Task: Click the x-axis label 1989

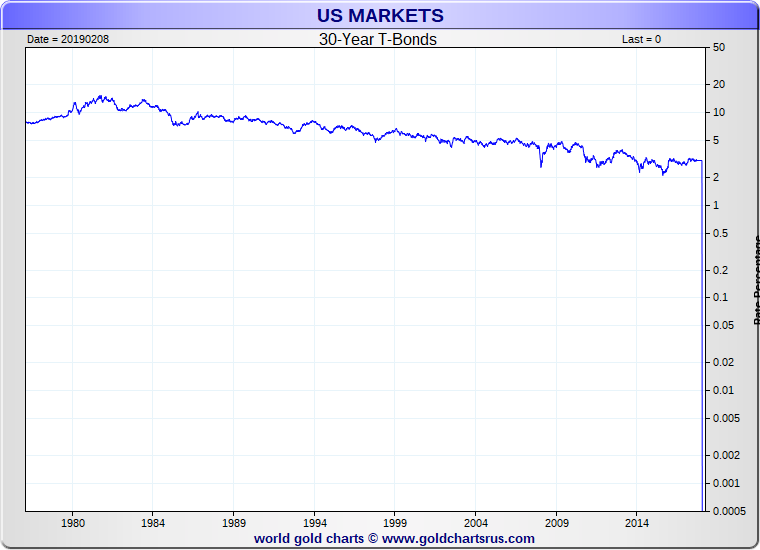Action: tap(234, 523)
